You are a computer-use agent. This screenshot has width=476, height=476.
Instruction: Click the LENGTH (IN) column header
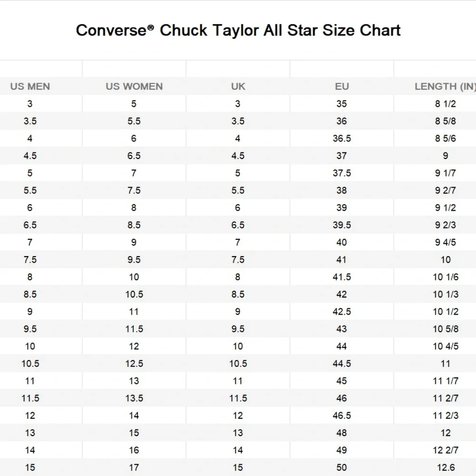point(445,87)
